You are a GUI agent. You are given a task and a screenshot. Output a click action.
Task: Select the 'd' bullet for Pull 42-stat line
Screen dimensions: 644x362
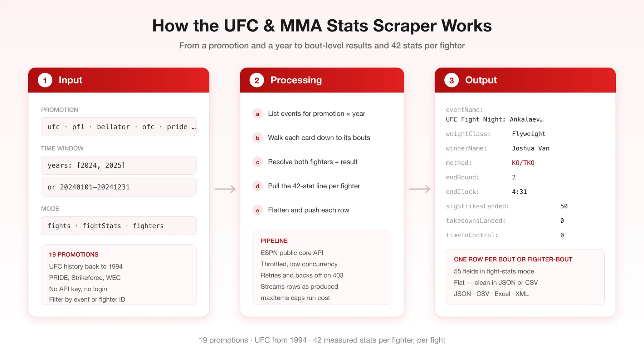258,186
